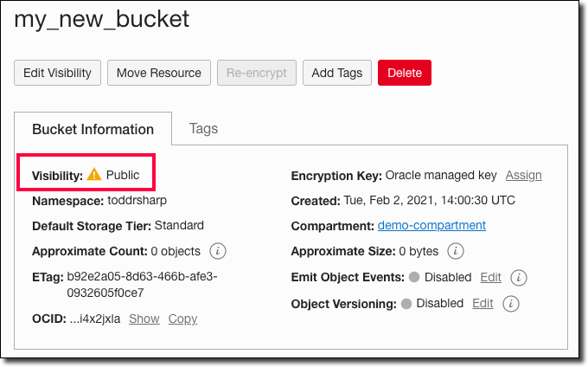The width and height of the screenshot is (588, 367).
Task: Open the demo-compartment link
Action: (x=431, y=225)
